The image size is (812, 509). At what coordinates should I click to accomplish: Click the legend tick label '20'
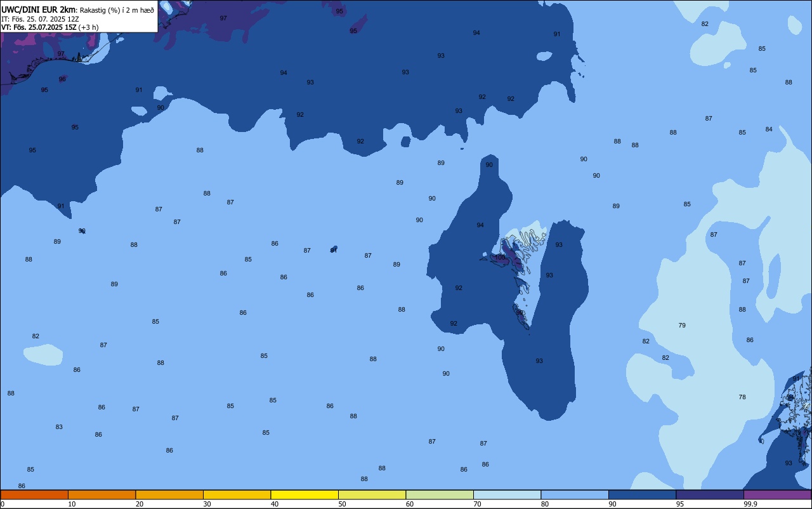tap(139, 504)
